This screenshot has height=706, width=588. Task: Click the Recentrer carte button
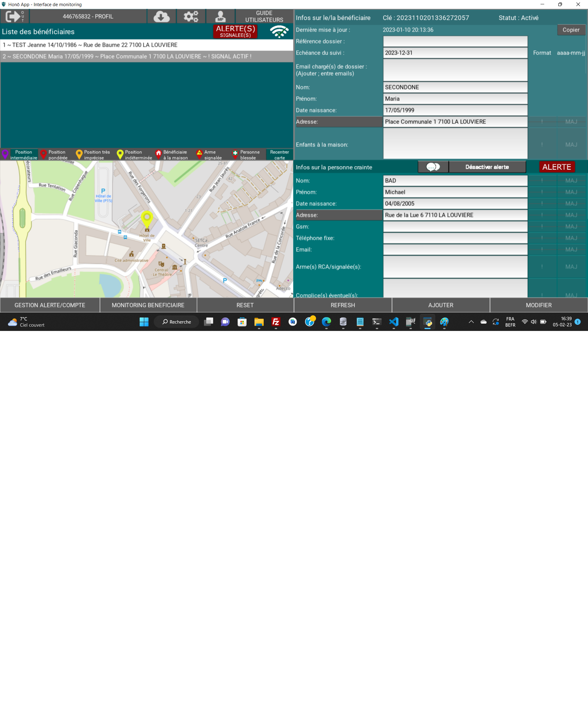point(279,155)
